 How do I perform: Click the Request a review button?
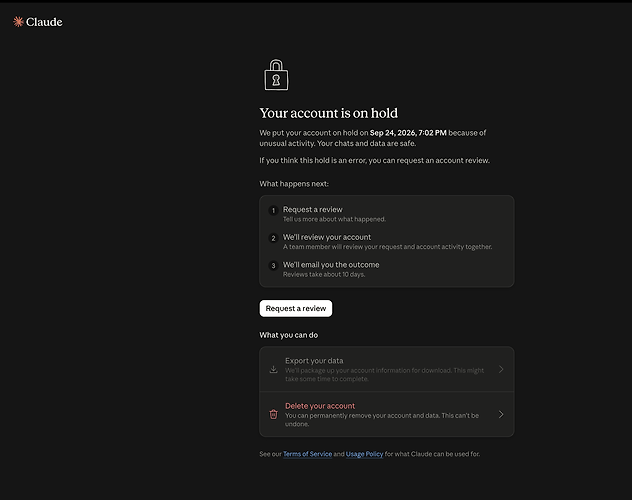(x=296, y=308)
